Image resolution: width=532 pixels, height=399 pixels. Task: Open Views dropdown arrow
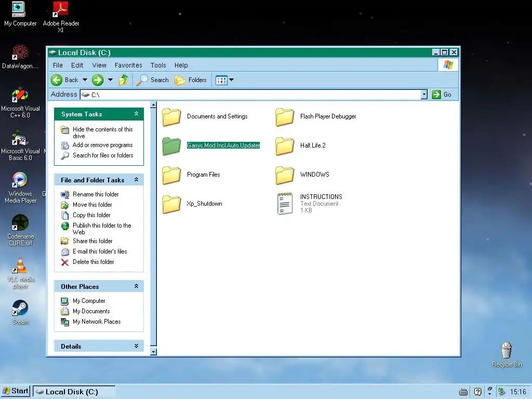(231, 80)
